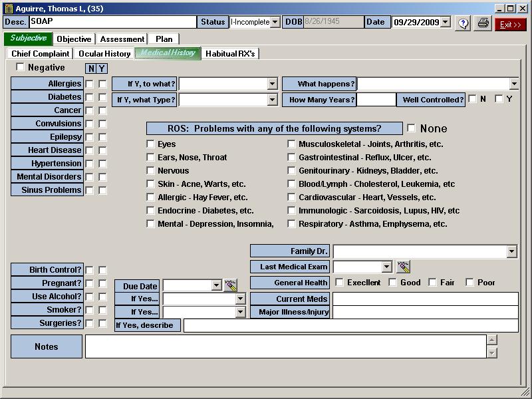This screenshot has height=399, width=532.
Task: Click the icon beside Due Date dropdown
Action: click(231, 285)
